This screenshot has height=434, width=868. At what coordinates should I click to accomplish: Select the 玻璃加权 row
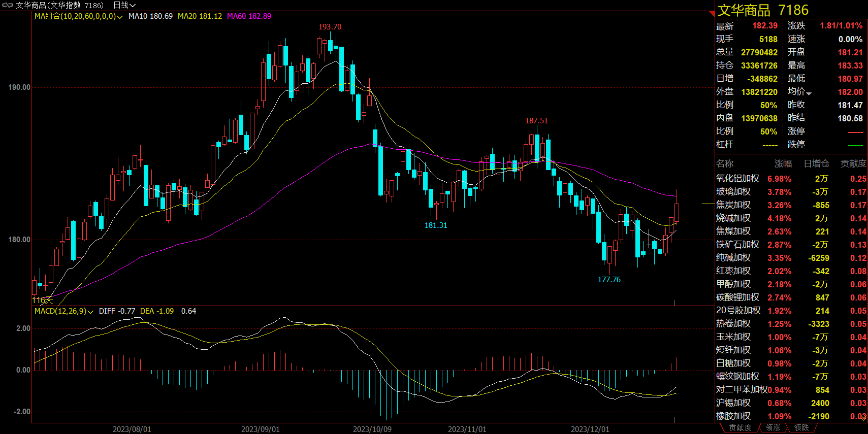791,192
